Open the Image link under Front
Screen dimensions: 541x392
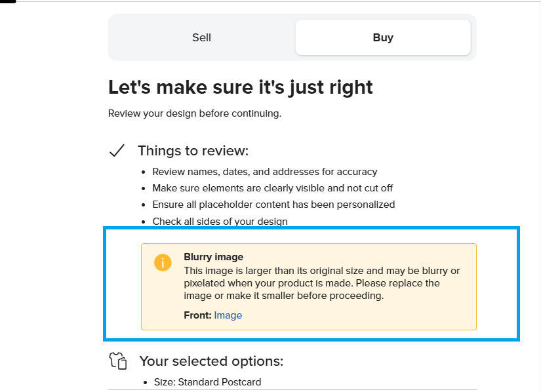pyautogui.click(x=228, y=315)
